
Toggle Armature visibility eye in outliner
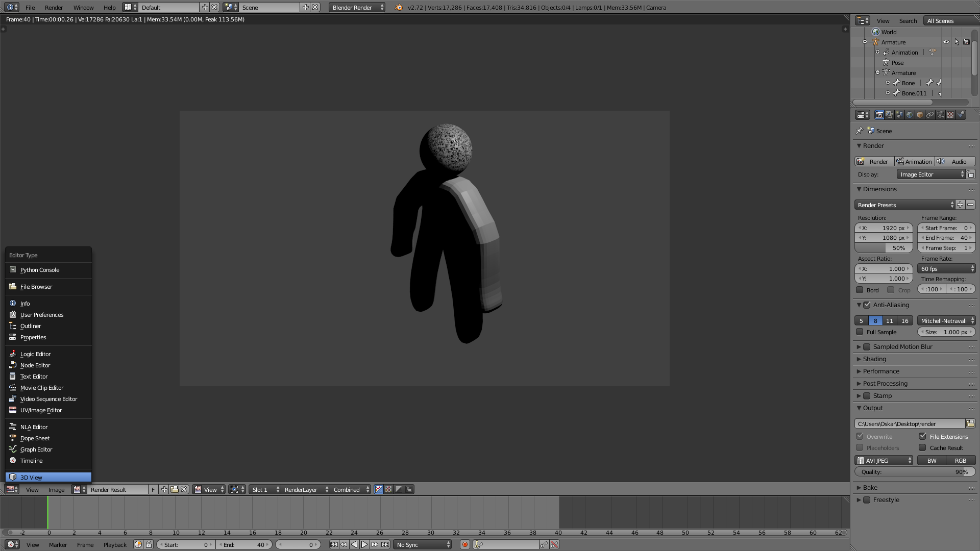[946, 42]
